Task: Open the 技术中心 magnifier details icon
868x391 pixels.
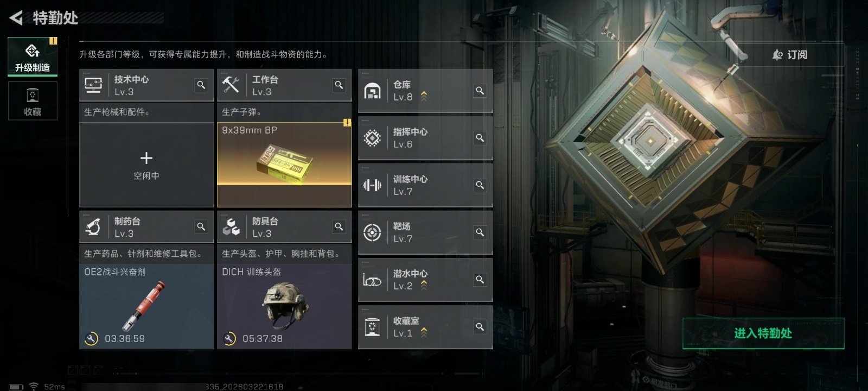Action: [x=201, y=85]
